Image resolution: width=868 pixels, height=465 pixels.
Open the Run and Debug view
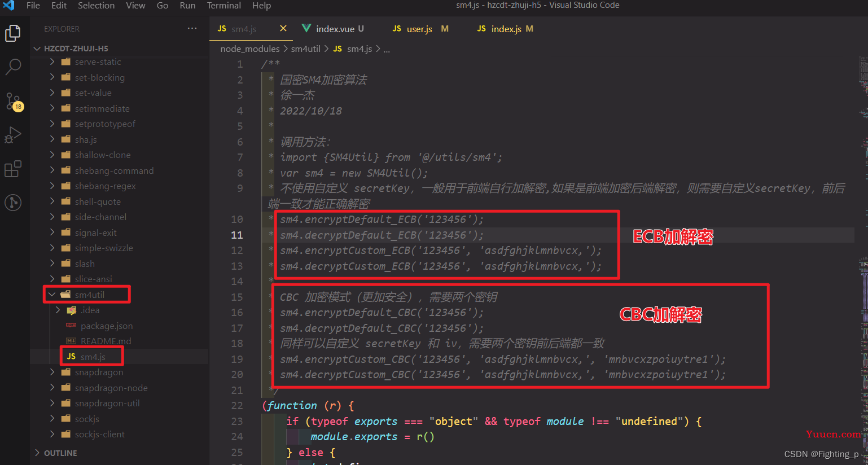pyautogui.click(x=12, y=135)
